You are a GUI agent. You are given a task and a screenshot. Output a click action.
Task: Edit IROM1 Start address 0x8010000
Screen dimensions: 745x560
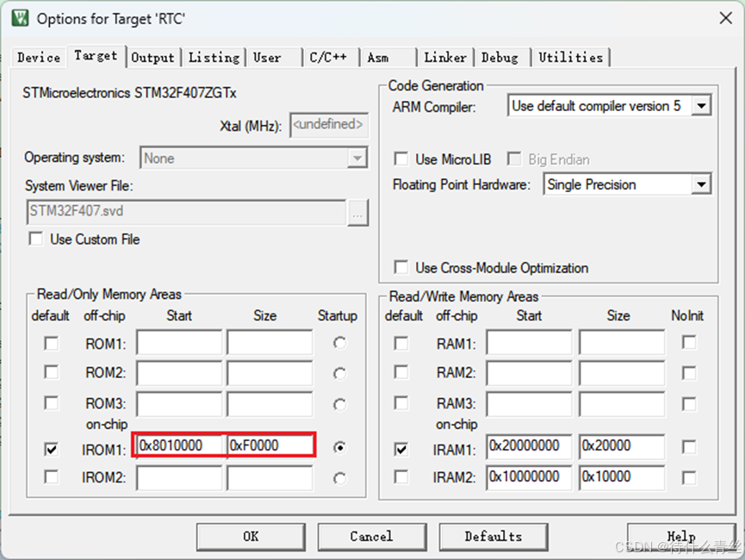(179, 445)
